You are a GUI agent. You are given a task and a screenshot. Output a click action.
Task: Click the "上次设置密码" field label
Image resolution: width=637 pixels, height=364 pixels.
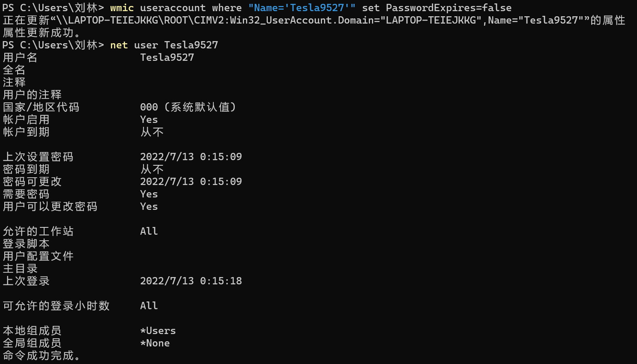point(38,157)
